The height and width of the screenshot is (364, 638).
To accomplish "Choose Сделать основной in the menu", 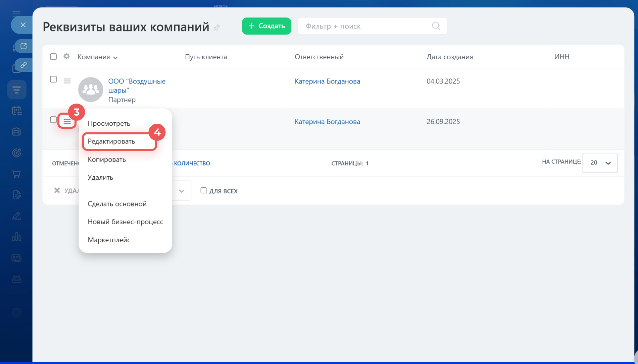I will pos(117,204).
